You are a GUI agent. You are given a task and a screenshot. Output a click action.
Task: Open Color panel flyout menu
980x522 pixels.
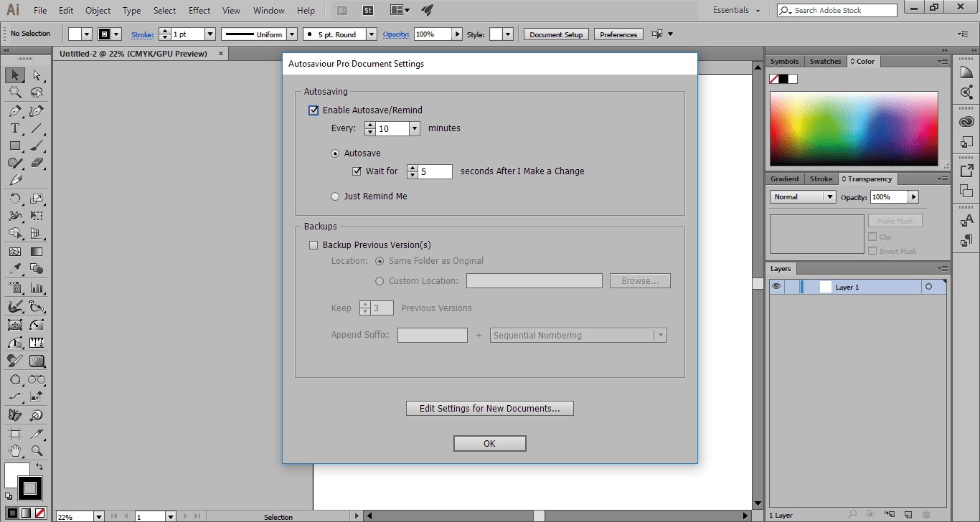[x=943, y=62]
